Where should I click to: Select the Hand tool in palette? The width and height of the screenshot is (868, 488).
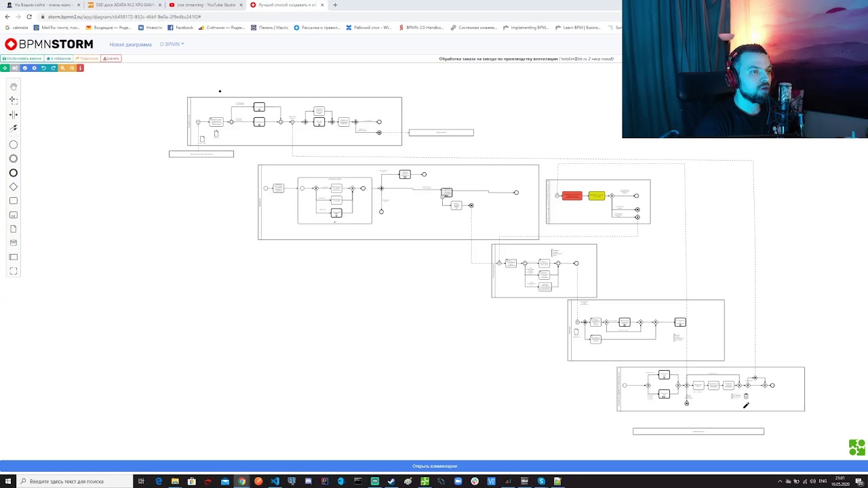click(x=14, y=87)
